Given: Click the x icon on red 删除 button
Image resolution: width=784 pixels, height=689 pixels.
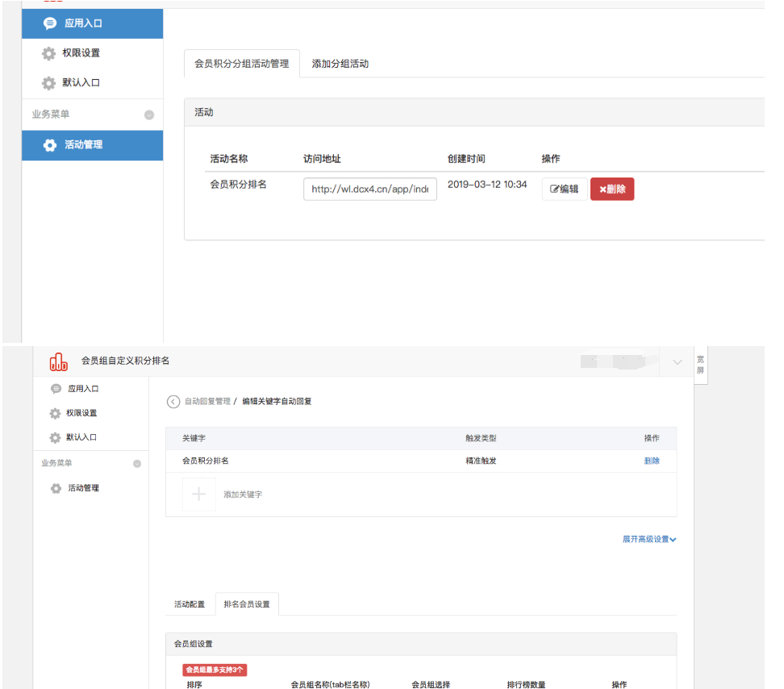Looking at the screenshot, I should 602,190.
